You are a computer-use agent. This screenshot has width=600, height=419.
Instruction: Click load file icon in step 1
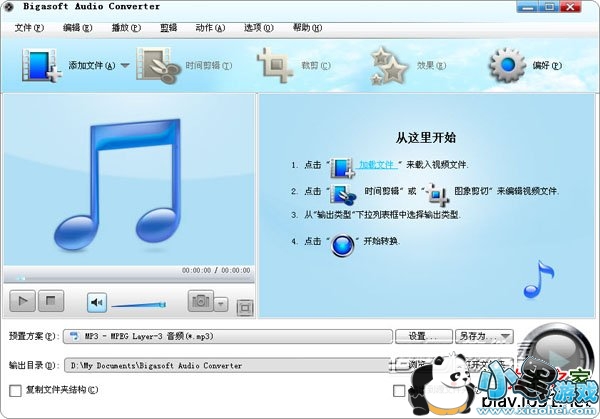pyautogui.click(x=342, y=168)
